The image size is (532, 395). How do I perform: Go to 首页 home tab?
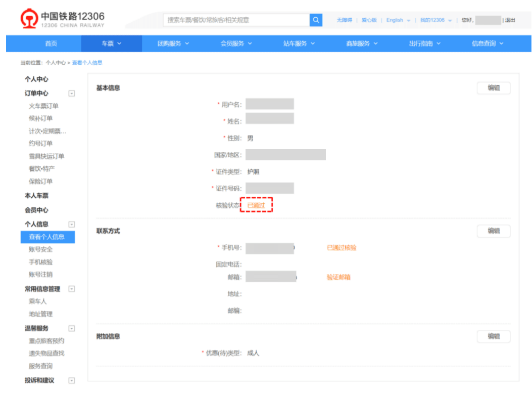[51, 43]
